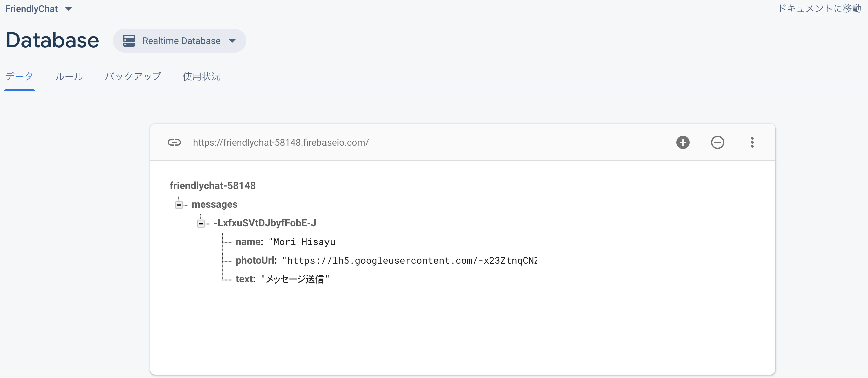Edit the photoUrl googleusercontent value

tap(409, 260)
